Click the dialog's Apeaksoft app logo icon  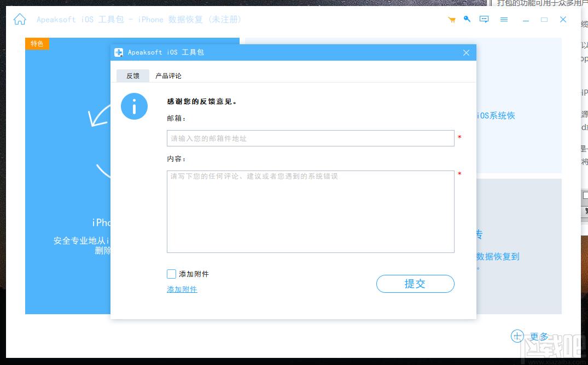point(119,52)
